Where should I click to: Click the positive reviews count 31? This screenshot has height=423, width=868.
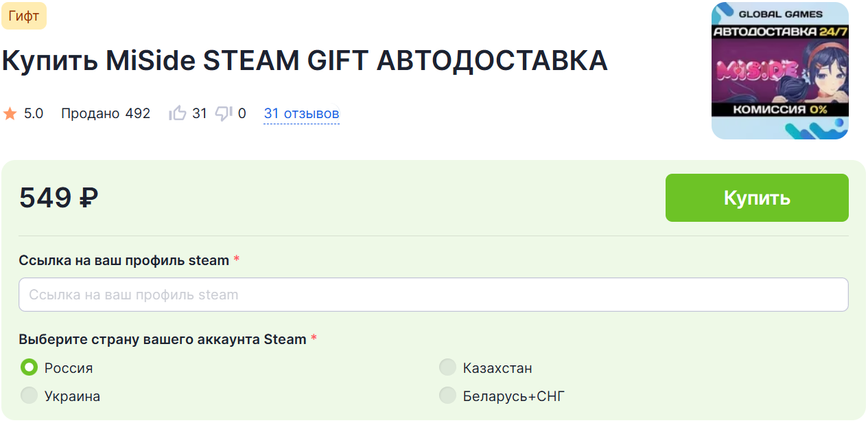pos(200,114)
